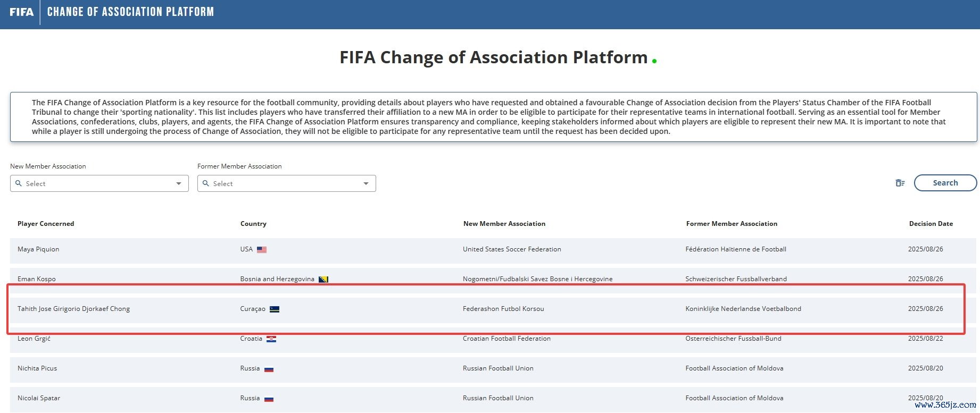Click the USA flag icon
The image size is (980, 413).
coord(262,250)
